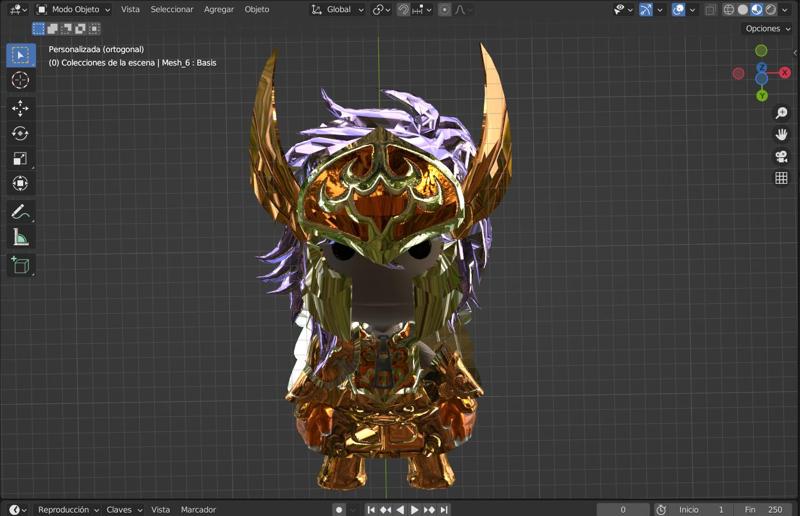Image resolution: width=800 pixels, height=516 pixels.
Task: Click the green Y axis gizmo ball
Action: click(762, 95)
